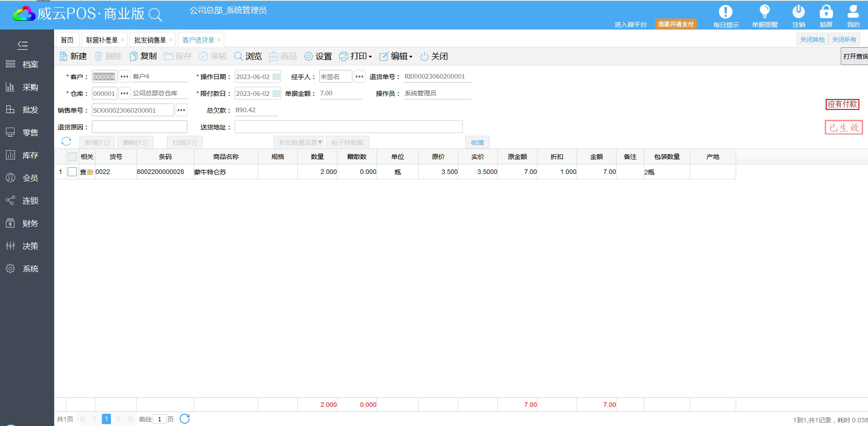
Task: Collapse the left sidebar menu icon
Action: pos(22,45)
